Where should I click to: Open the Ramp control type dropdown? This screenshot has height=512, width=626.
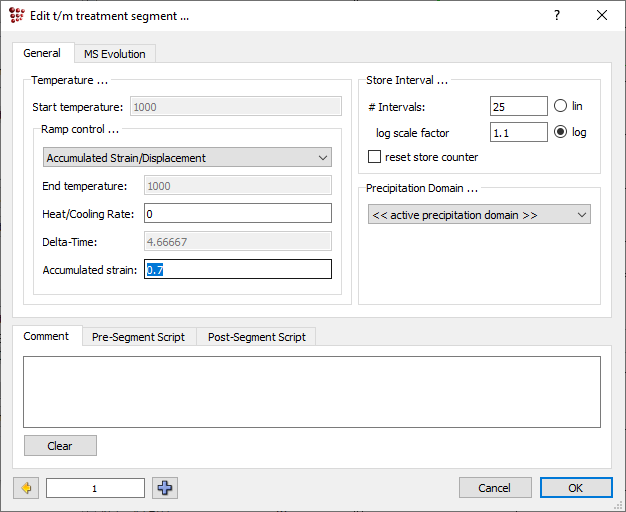pyautogui.click(x=188, y=158)
